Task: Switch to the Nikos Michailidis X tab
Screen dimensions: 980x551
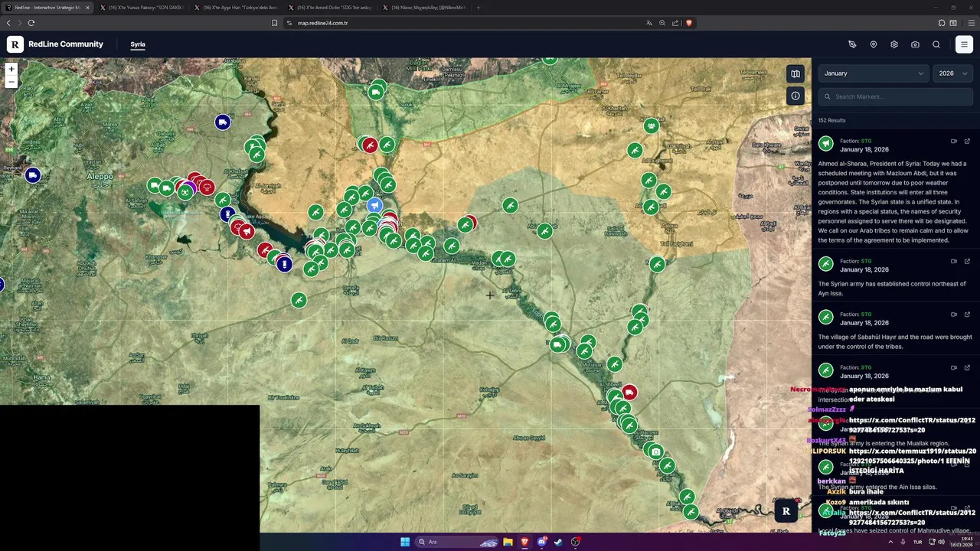Action: [x=424, y=8]
